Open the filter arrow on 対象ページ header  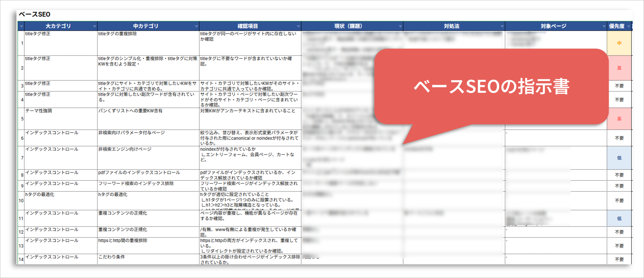click(604, 26)
